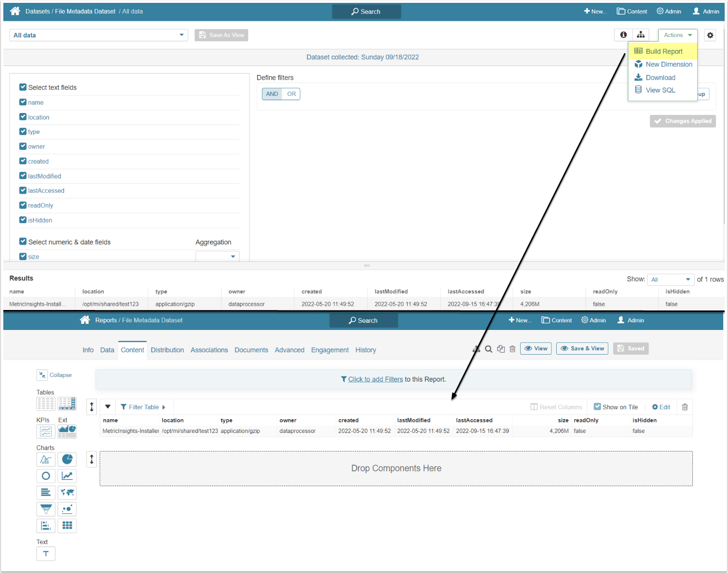Click the duplicate report icon
This screenshot has width=728, height=573.
click(x=501, y=349)
